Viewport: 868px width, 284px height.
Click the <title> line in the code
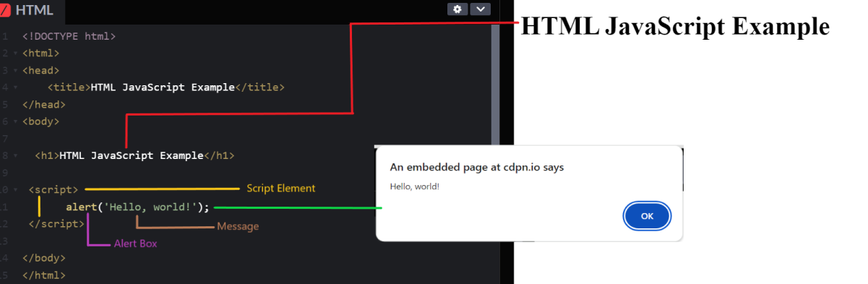click(x=166, y=87)
